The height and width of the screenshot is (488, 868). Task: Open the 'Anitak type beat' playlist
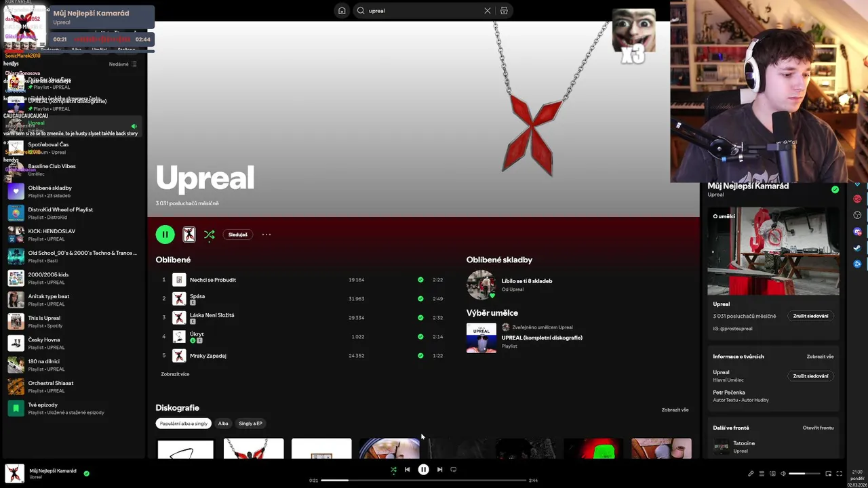(x=73, y=300)
